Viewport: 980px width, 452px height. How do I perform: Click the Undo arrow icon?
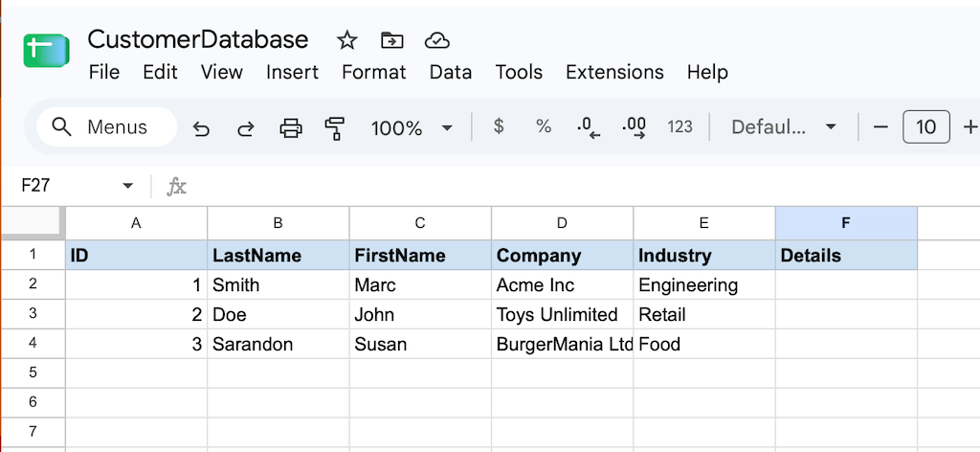pyautogui.click(x=201, y=128)
